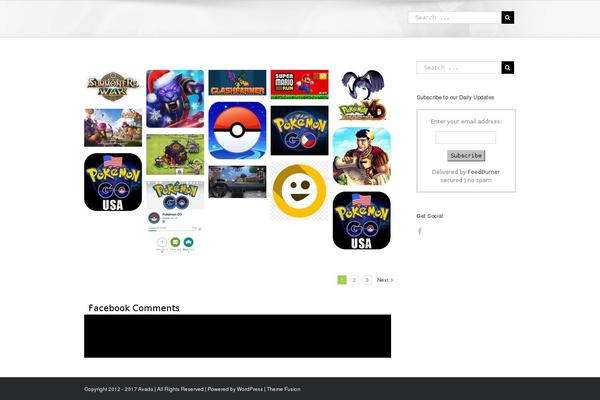This screenshot has height=400, width=600.
Task: Open the Facebook social icon
Action: [420, 231]
